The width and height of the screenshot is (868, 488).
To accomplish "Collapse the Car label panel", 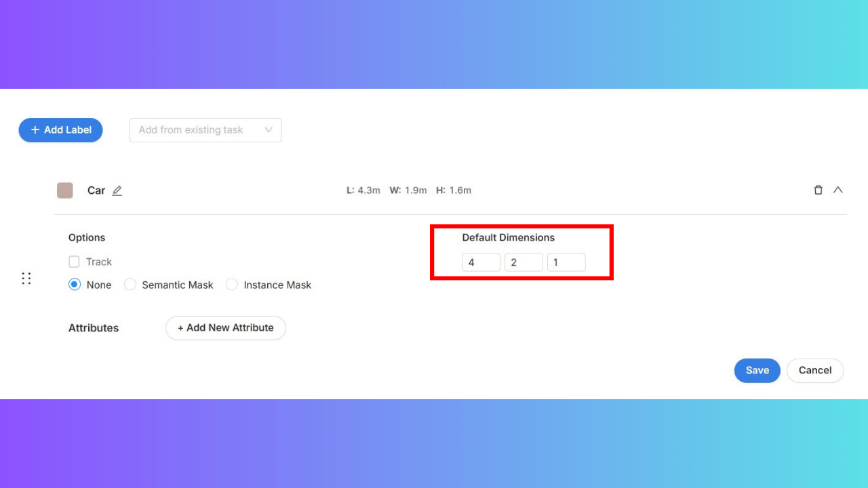I will (838, 190).
